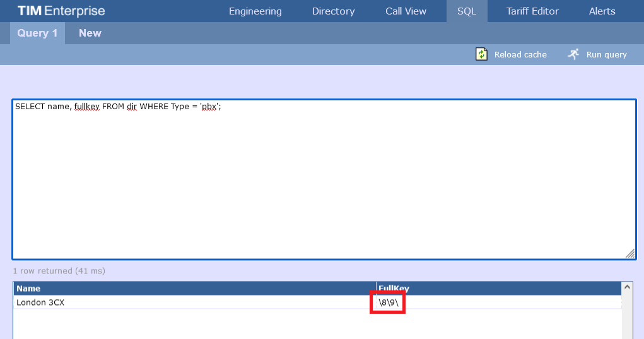Open the Engineering menu
The width and height of the screenshot is (644, 339).
[255, 11]
